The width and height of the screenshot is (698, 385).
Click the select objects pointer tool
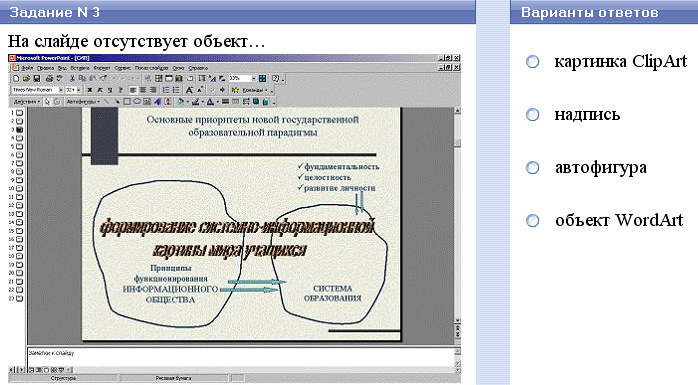(x=47, y=101)
